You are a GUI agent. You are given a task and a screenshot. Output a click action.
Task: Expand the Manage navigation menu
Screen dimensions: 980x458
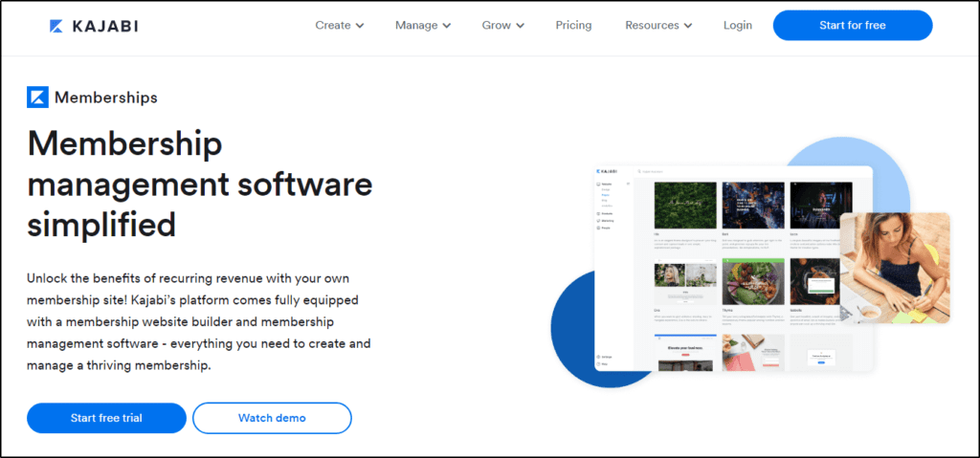point(423,26)
